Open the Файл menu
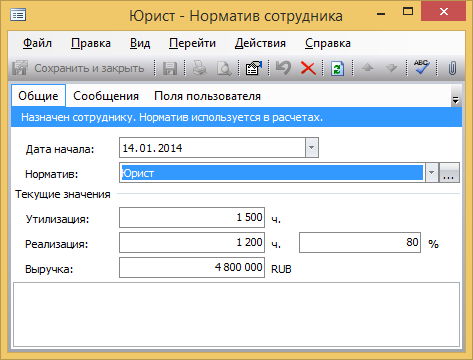473x360 pixels. (37, 43)
